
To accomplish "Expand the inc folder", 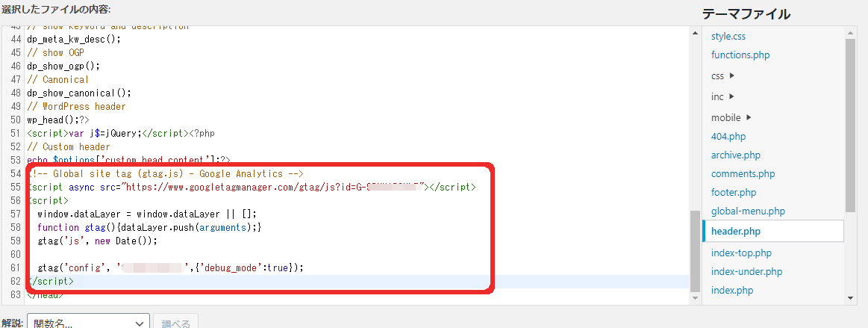I will pos(723,96).
